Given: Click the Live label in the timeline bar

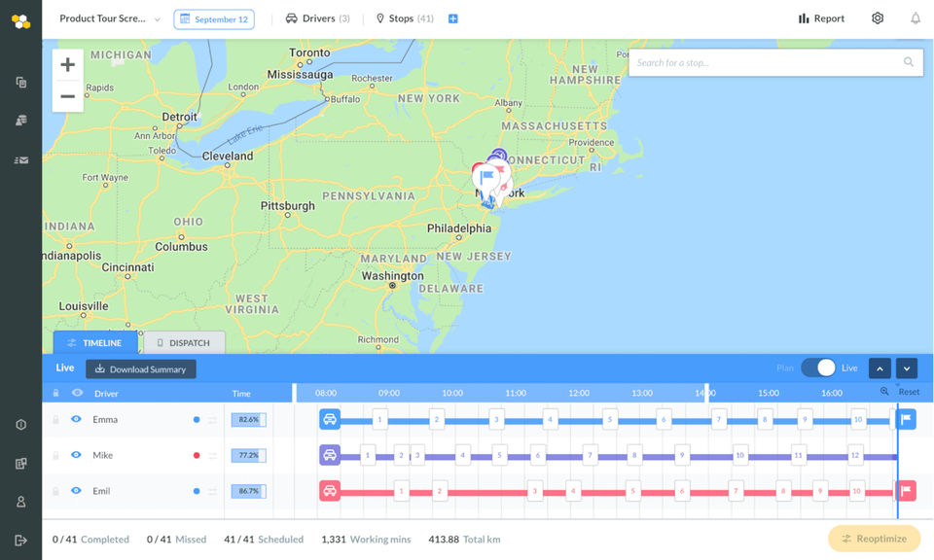Looking at the screenshot, I should [65, 367].
